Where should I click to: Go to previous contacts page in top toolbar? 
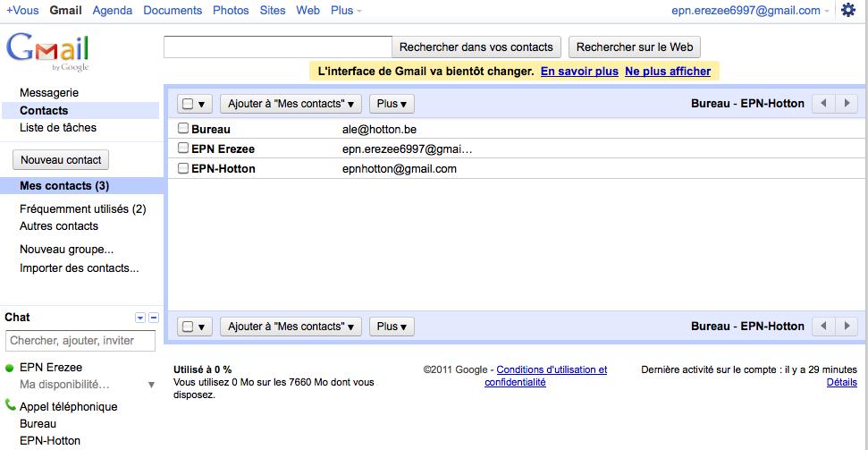823,104
